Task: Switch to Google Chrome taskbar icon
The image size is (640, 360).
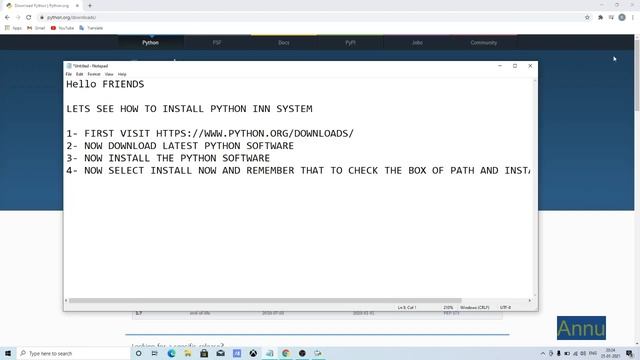Action: (x=286, y=353)
